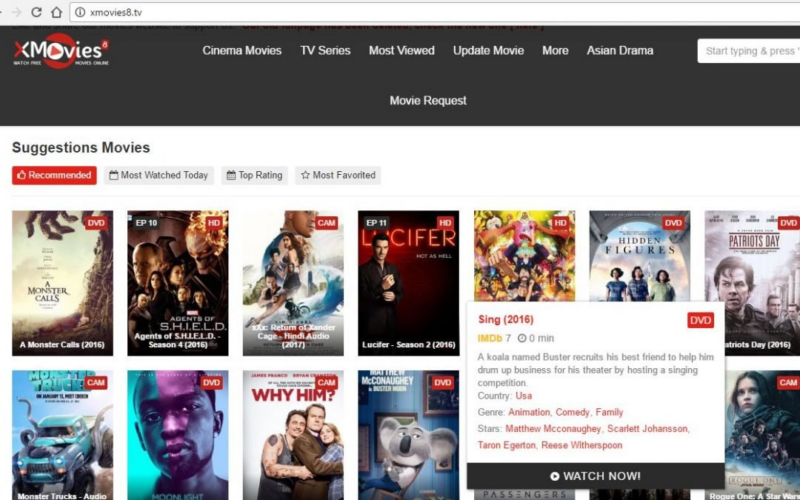
Task: Click CAM badge on xXx poster
Action: 326,223
